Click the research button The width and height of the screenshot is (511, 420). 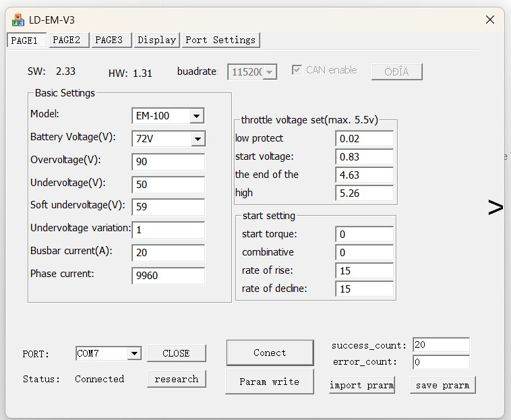click(176, 379)
